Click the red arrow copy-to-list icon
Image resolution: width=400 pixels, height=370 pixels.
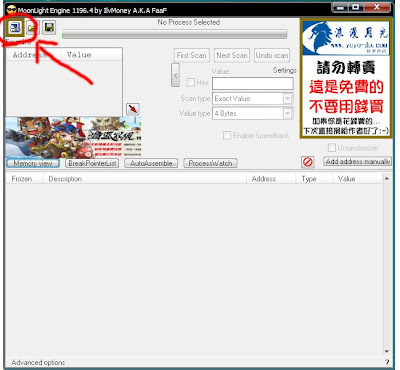click(x=133, y=109)
